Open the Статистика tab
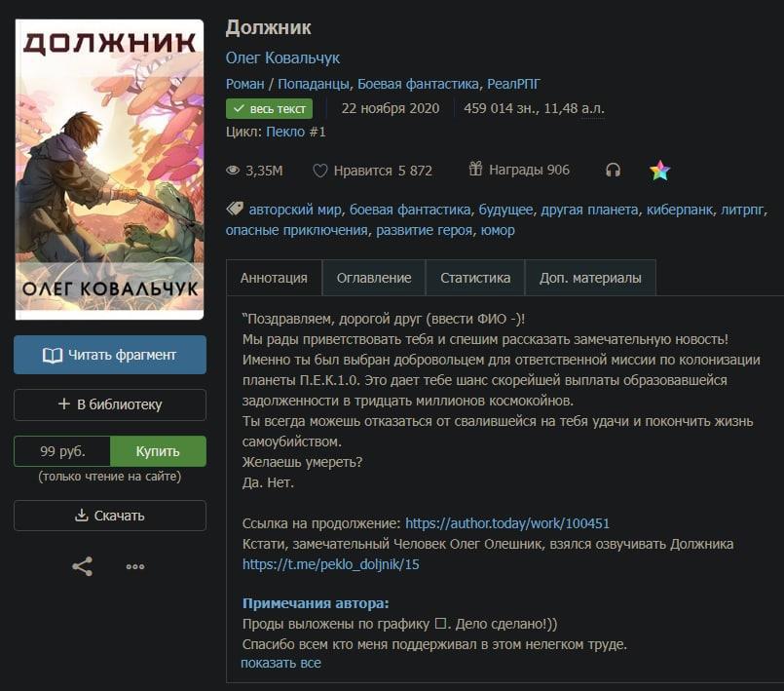 tap(475, 278)
